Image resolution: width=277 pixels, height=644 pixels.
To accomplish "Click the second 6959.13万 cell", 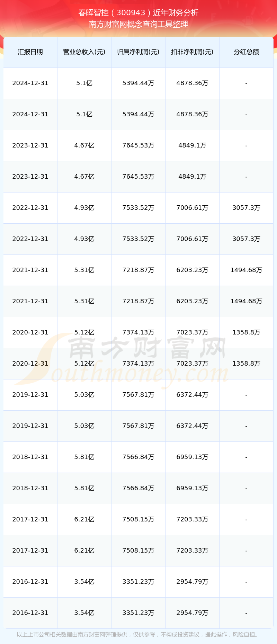I will tap(192, 488).
